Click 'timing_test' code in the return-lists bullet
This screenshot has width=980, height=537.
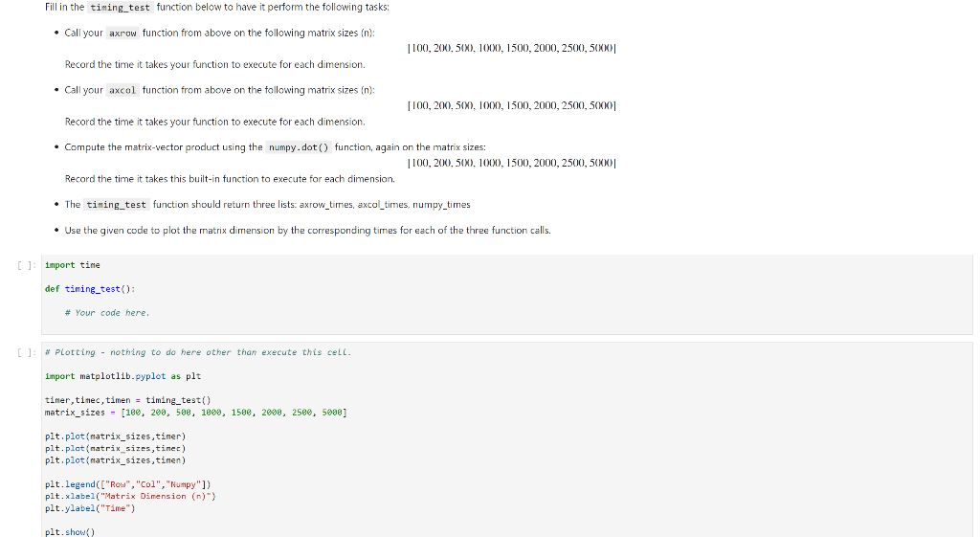[116, 205]
